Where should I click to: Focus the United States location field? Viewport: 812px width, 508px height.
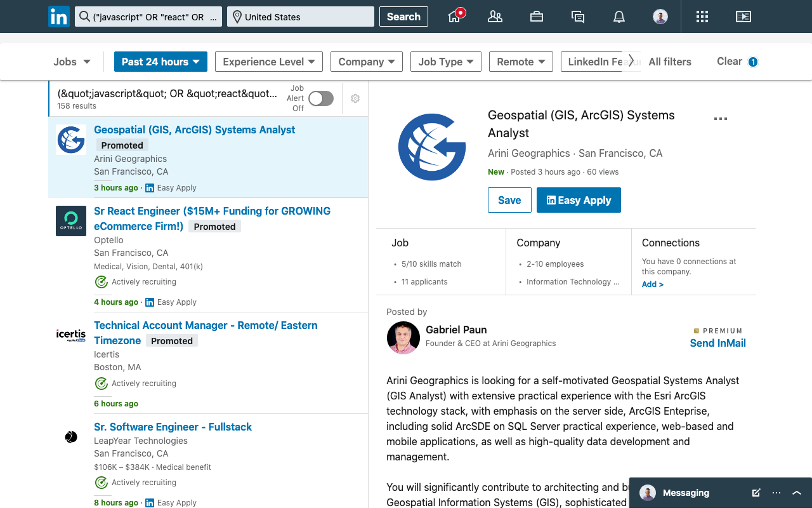(x=300, y=17)
